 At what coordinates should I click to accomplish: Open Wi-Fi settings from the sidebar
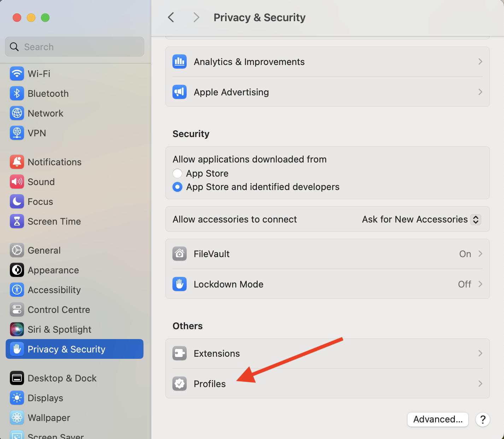click(39, 73)
